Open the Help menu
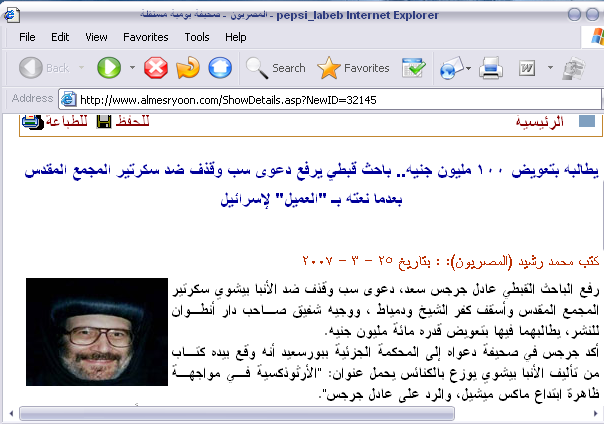This screenshot has height=424, width=604. 236,37
